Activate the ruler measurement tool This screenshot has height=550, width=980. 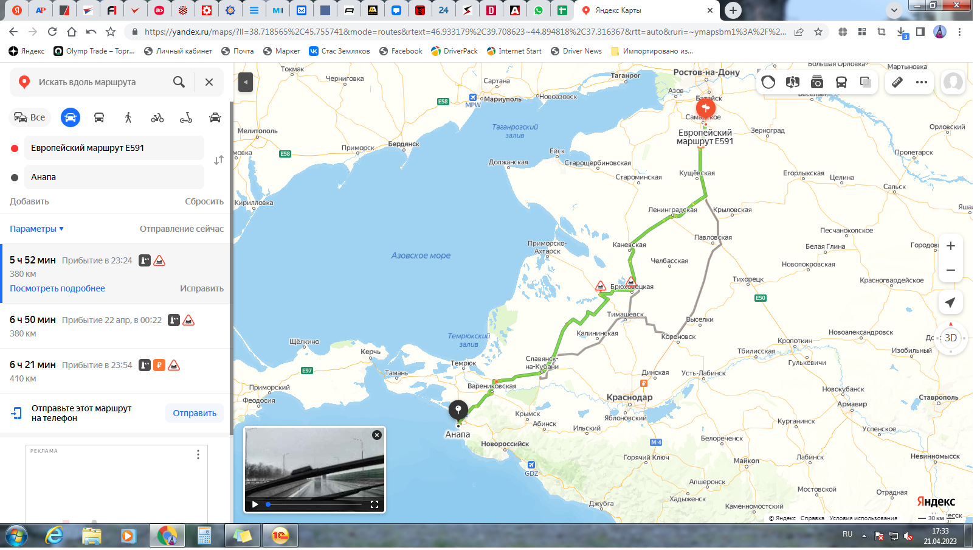(897, 82)
